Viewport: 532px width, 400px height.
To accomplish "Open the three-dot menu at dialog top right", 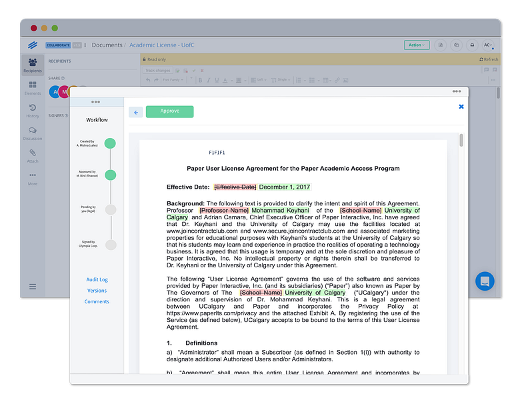I will coord(457,91).
